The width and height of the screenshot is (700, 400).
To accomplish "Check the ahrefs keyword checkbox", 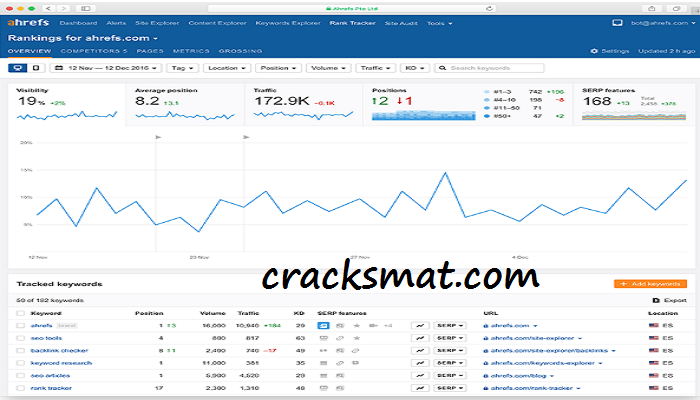I will point(21,325).
